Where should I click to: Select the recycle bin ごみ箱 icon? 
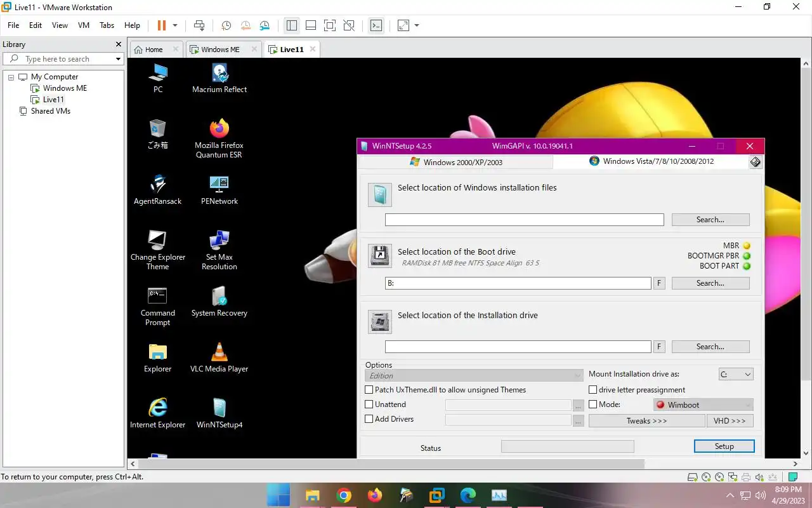(x=157, y=134)
